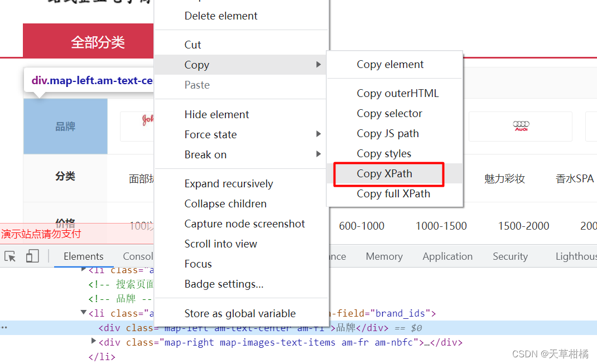The height and width of the screenshot is (364, 597).
Task: Switch to the Application tab
Action: pos(447,256)
